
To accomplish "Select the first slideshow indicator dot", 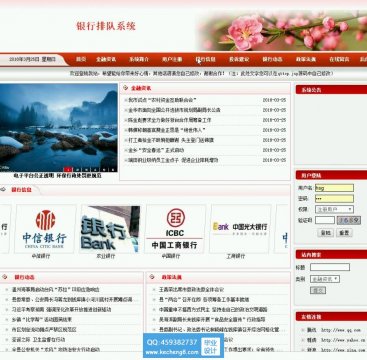I will coord(68,169).
